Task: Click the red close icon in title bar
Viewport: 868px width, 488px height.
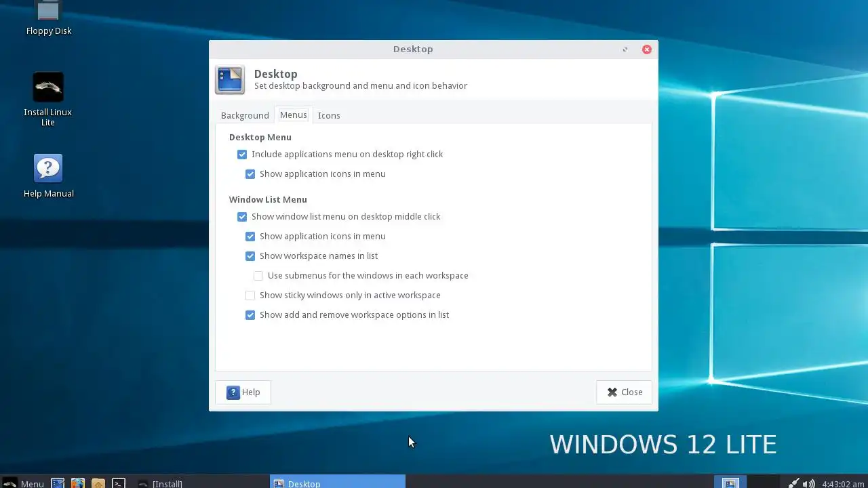Action: click(x=647, y=49)
